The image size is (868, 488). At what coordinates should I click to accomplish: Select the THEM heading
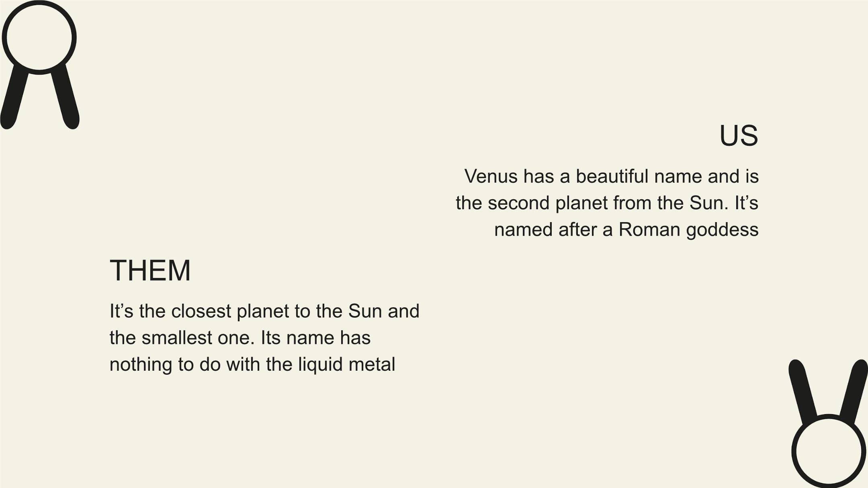coord(150,270)
